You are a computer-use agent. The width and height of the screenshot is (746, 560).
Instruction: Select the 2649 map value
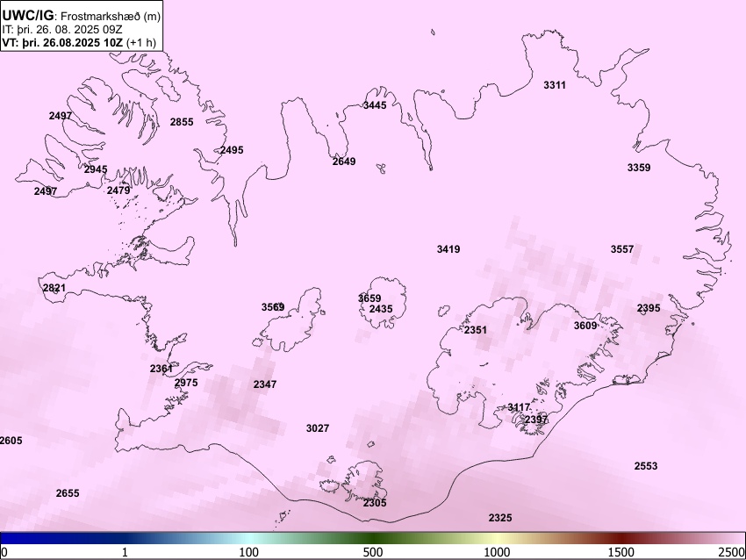pyautogui.click(x=344, y=162)
